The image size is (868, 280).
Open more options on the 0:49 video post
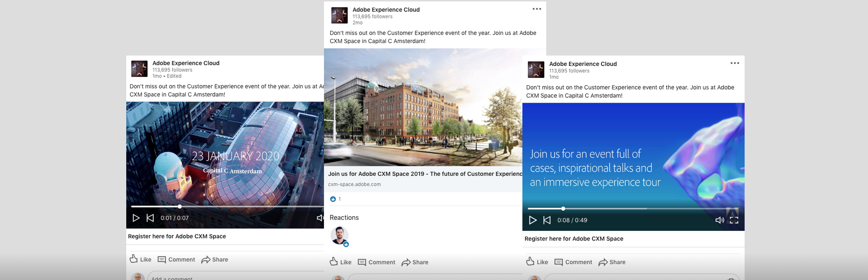[x=735, y=63]
